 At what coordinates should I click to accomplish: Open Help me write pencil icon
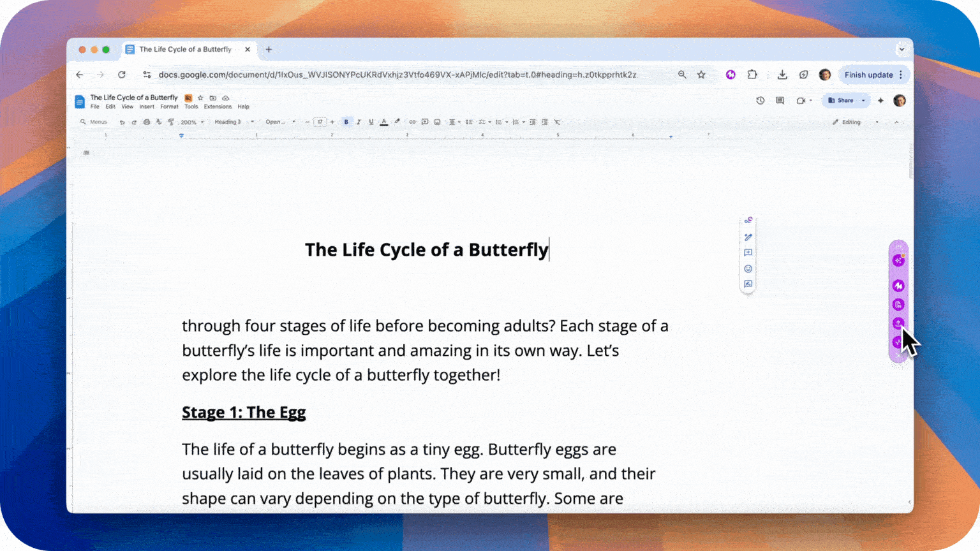point(748,237)
